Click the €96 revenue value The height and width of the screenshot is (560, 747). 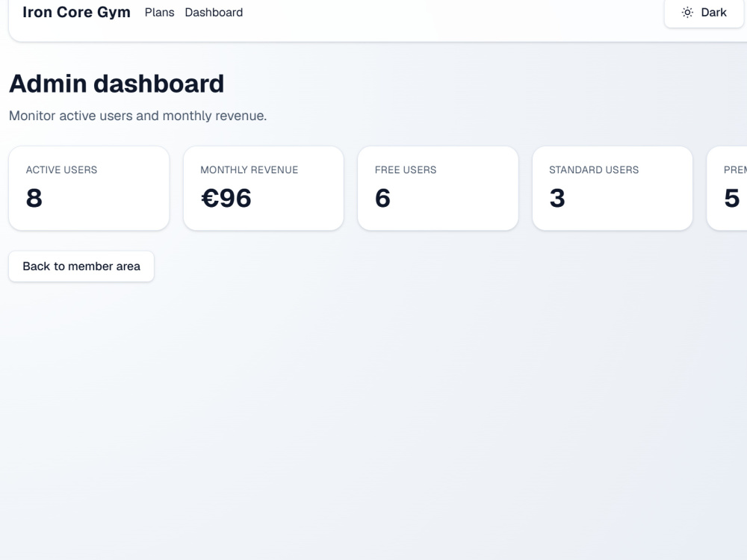click(226, 198)
